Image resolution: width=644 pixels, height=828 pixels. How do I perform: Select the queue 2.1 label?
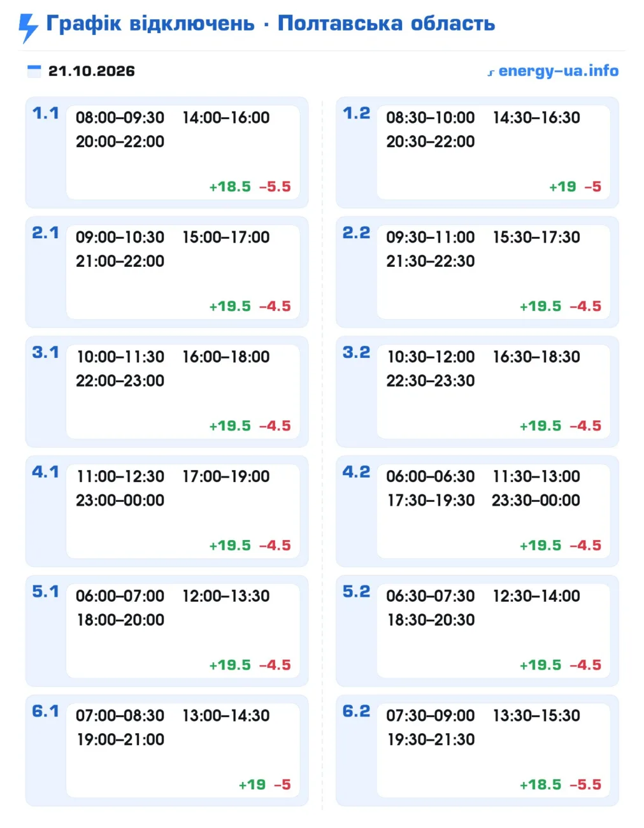(45, 232)
